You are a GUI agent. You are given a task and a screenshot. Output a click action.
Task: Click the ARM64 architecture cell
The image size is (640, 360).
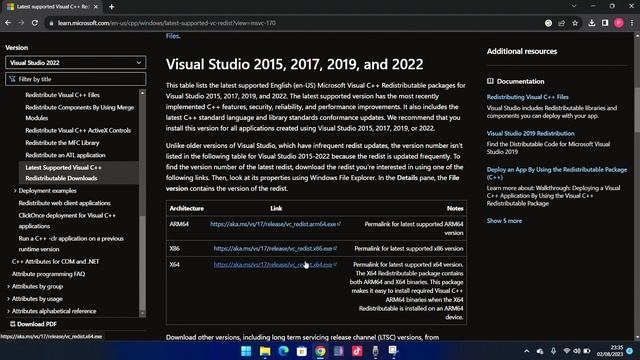[x=179, y=224]
